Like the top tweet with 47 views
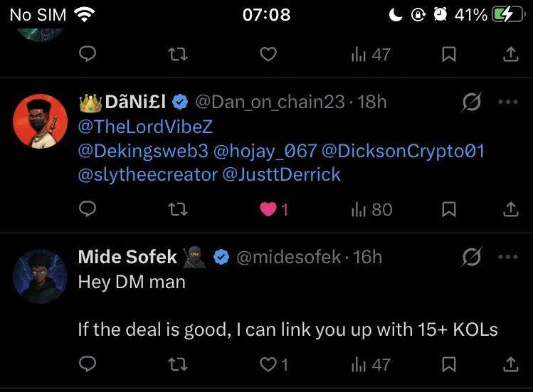This screenshot has height=392, width=533. point(268,54)
